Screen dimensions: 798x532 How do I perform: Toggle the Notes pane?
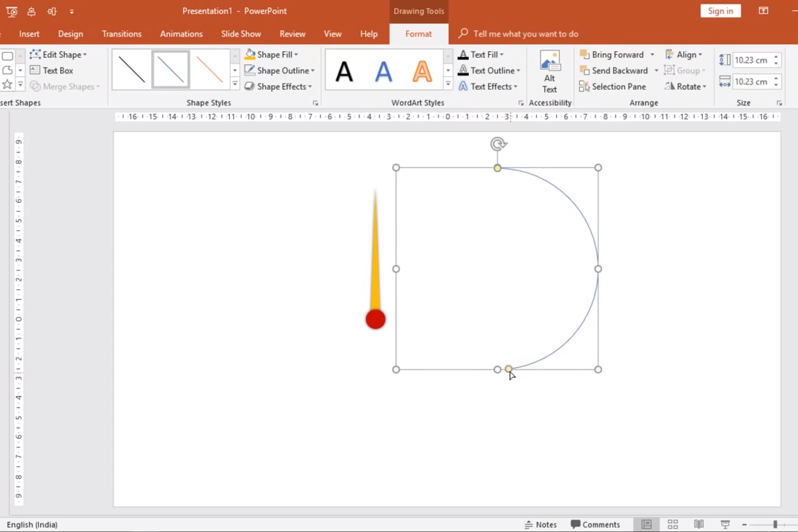[x=540, y=524]
